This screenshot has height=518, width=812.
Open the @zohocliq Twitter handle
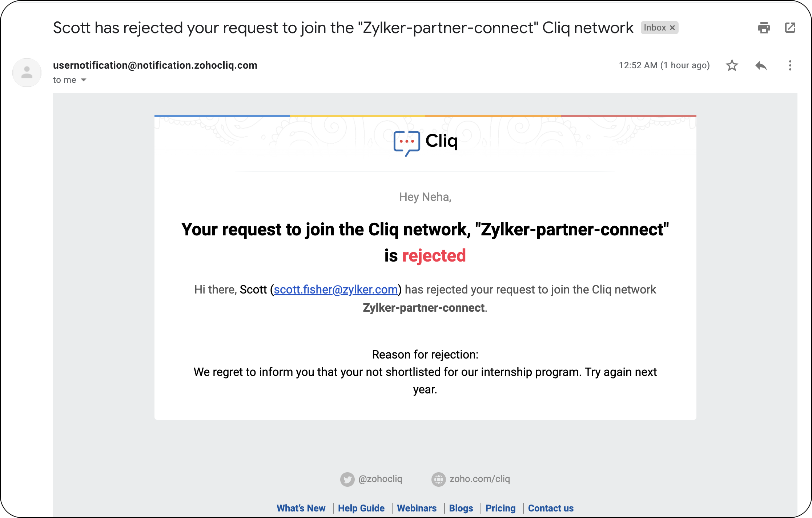[380, 479]
